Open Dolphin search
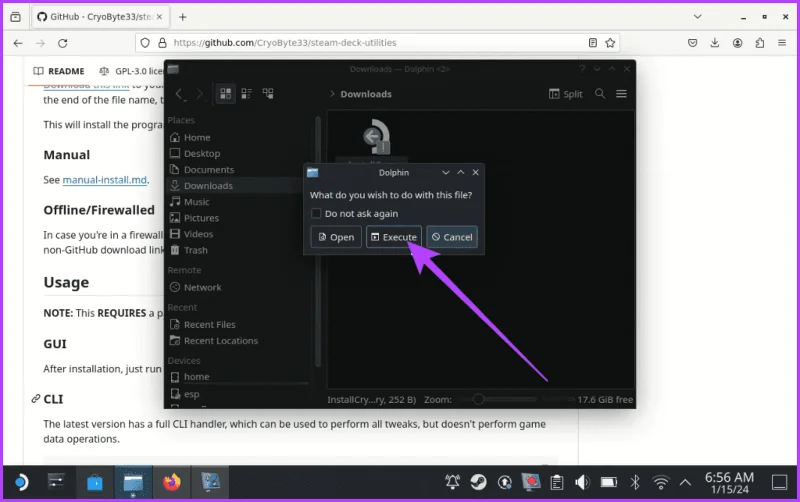 [x=600, y=94]
